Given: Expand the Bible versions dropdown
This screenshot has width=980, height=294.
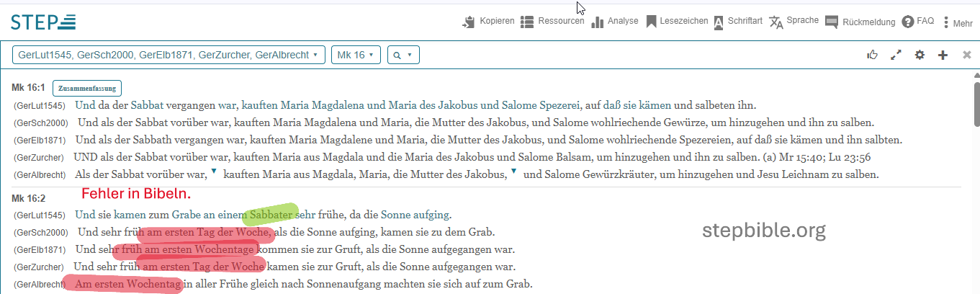Looking at the screenshot, I should (168, 55).
